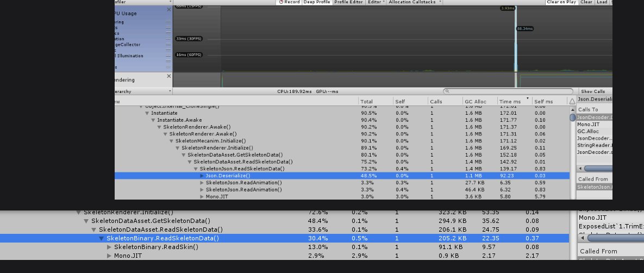Enable Clear on Play option
Screen dimensions: 644x273
(x=562, y=2)
